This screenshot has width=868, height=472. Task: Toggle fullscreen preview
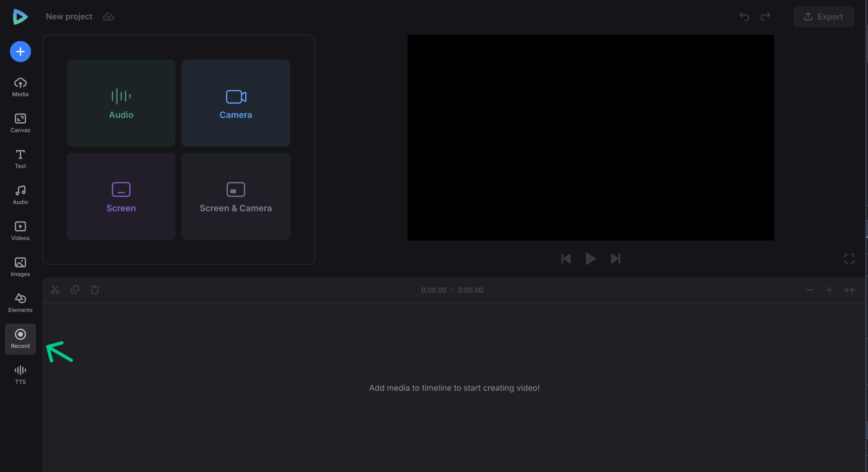(850, 259)
